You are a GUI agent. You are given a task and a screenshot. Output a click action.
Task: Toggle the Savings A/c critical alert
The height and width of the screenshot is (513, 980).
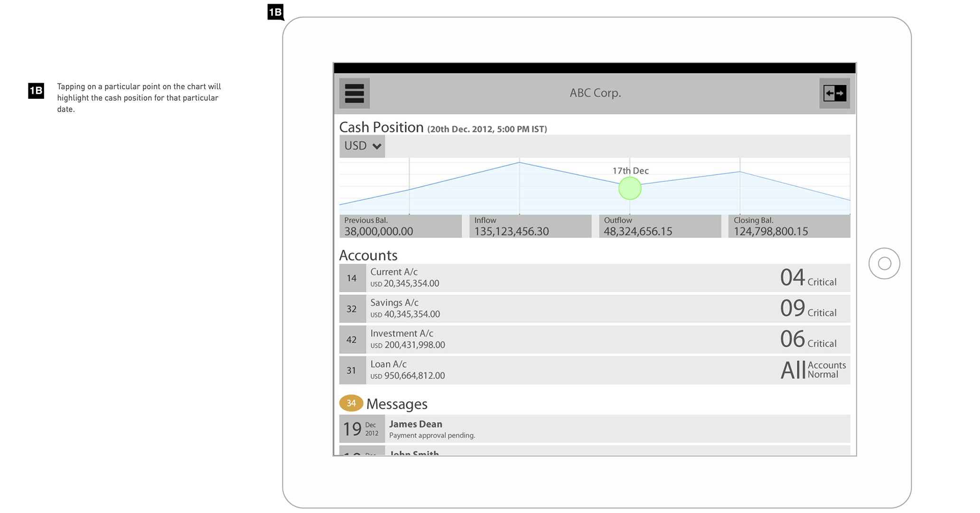pos(808,308)
